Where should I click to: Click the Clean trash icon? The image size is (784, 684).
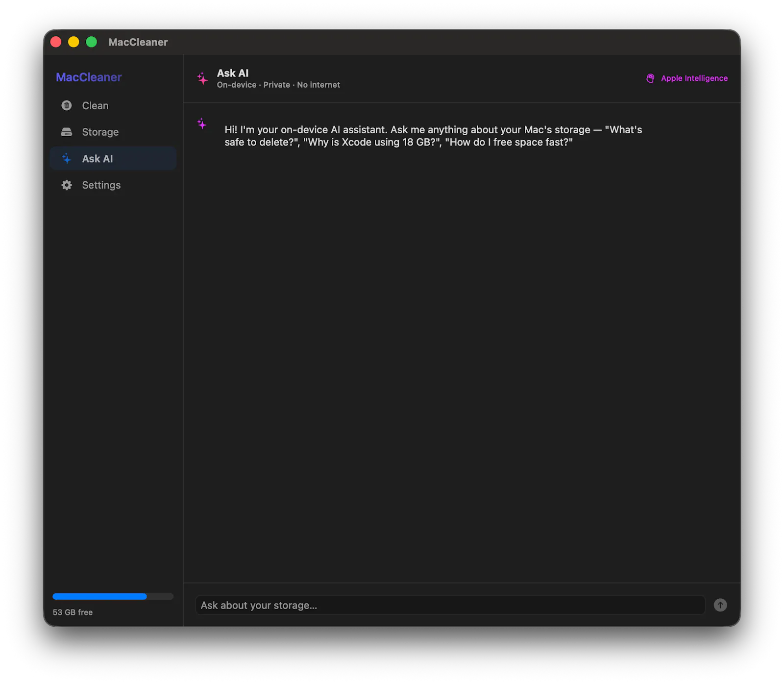coord(67,105)
